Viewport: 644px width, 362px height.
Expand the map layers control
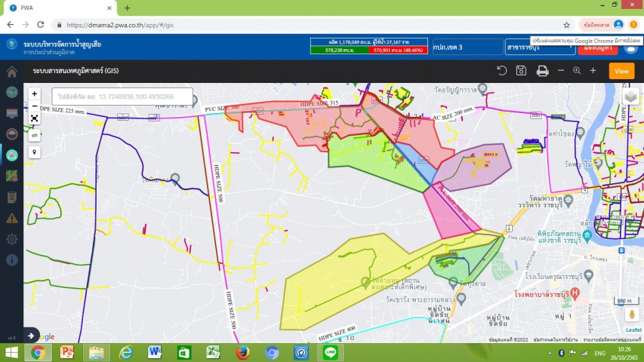point(630,97)
